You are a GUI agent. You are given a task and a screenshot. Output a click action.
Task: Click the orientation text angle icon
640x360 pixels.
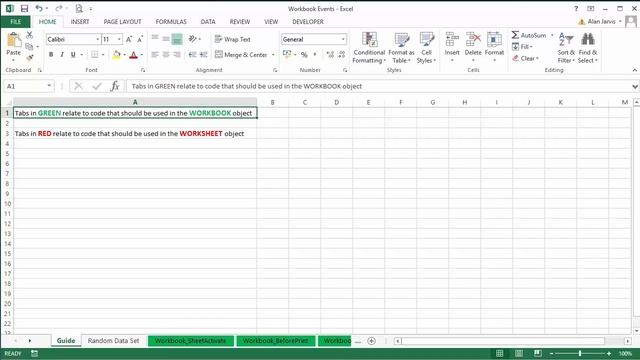click(x=193, y=39)
